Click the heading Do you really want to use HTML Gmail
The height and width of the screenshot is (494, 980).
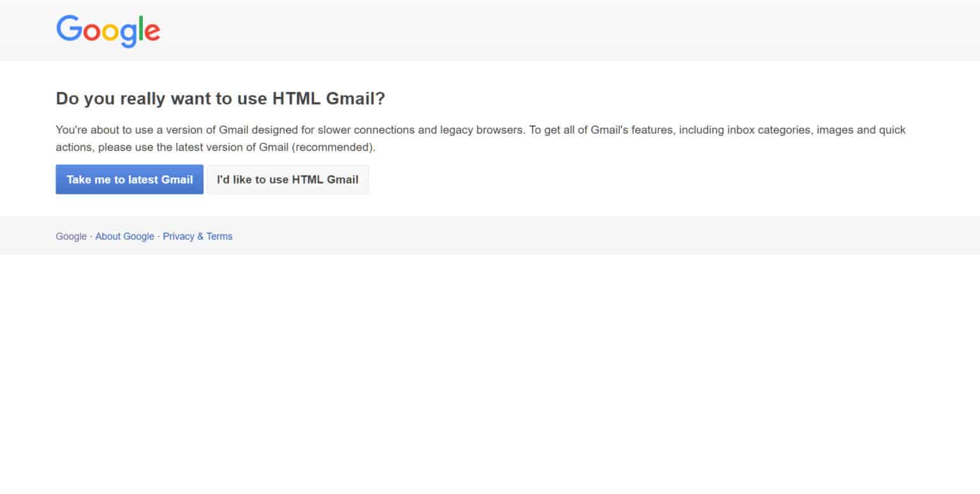220,98
